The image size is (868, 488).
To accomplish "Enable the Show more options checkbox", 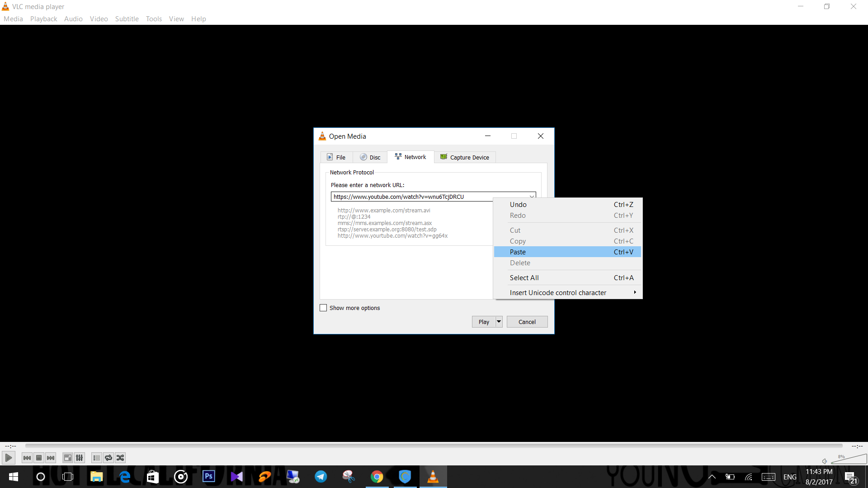I will click(x=323, y=307).
